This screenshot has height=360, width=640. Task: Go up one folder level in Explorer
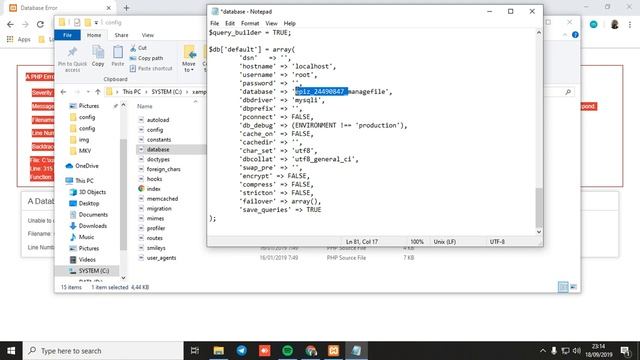98,92
